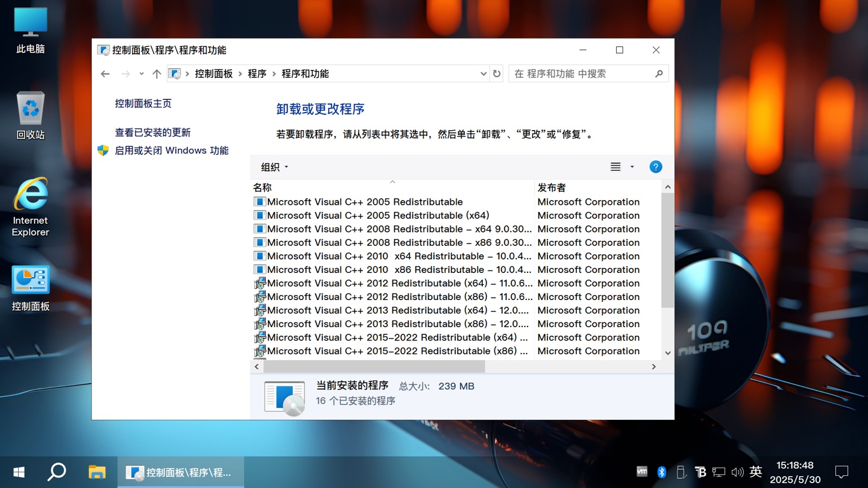Open the recent locations dropdown arrow
The width and height of the screenshot is (868, 488).
click(x=142, y=74)
